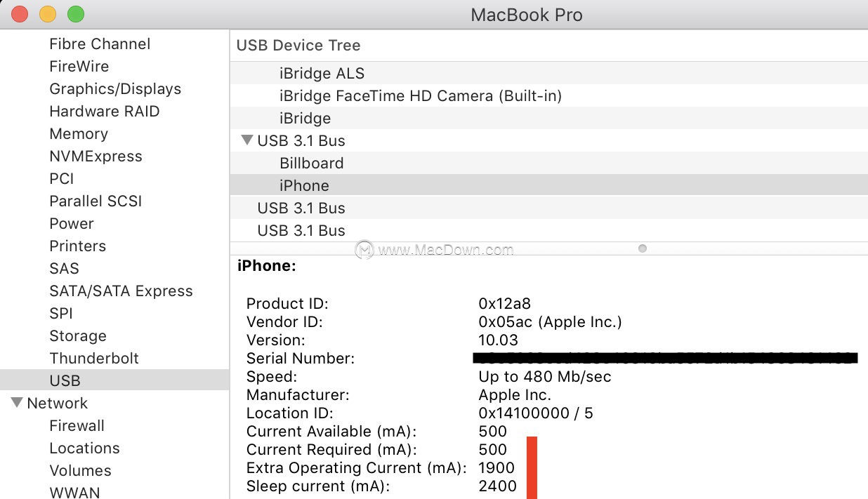Select NVMExpress sidebar item
The image size is (868, 499).
point(96,156)
